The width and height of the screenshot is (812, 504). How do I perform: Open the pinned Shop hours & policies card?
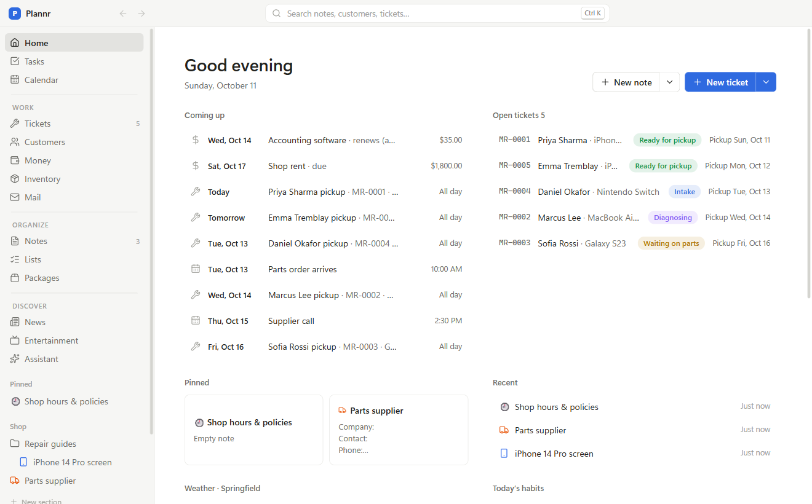click(x=253, y=430)
